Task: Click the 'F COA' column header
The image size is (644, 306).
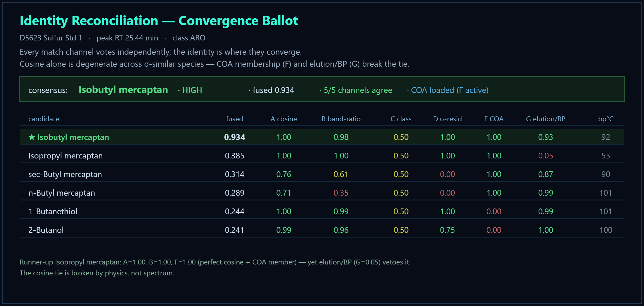Action: click(x=494, y=119)
